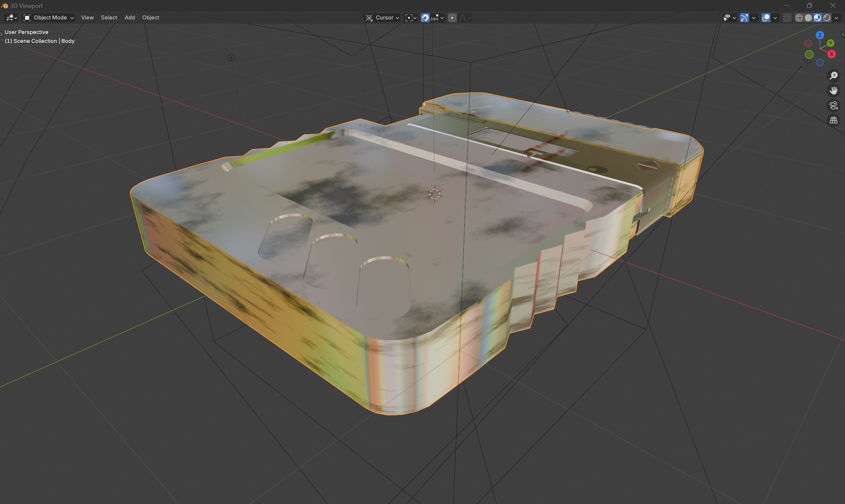The image size is (845, 504).
Task: Toggle the show overlays button
Action: 766,18
